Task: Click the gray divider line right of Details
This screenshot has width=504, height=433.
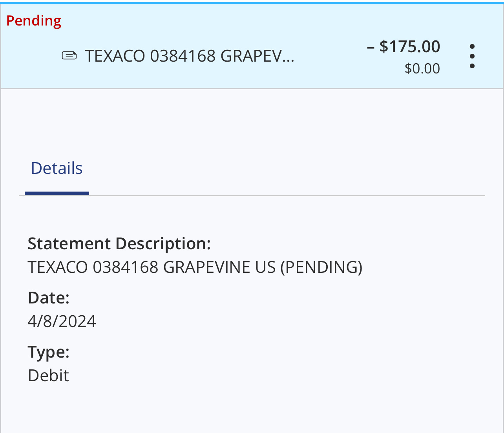Action: [x=287, y=195]
